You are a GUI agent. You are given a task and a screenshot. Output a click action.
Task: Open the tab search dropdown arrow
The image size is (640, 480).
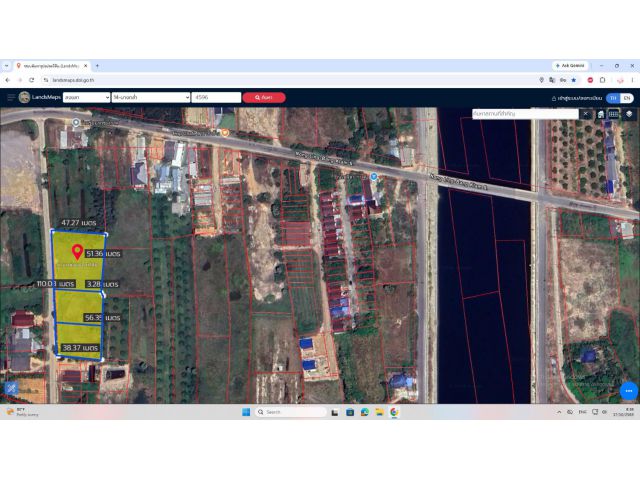7,66
